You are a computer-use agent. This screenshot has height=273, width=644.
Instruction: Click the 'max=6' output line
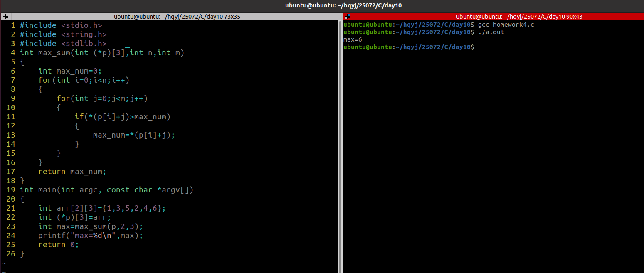353,39
